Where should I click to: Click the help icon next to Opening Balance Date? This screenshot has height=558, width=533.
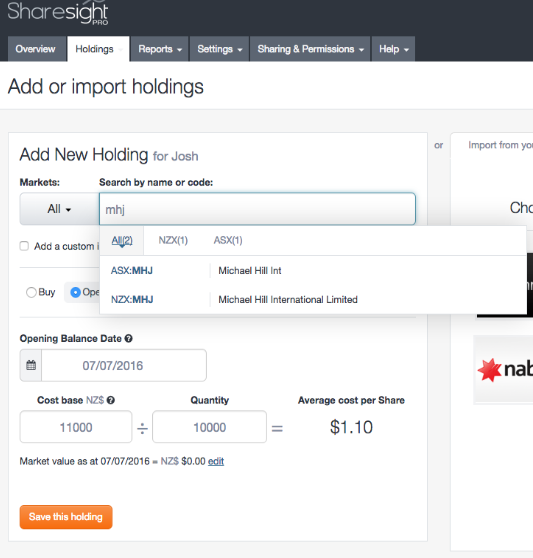point(128,338)
